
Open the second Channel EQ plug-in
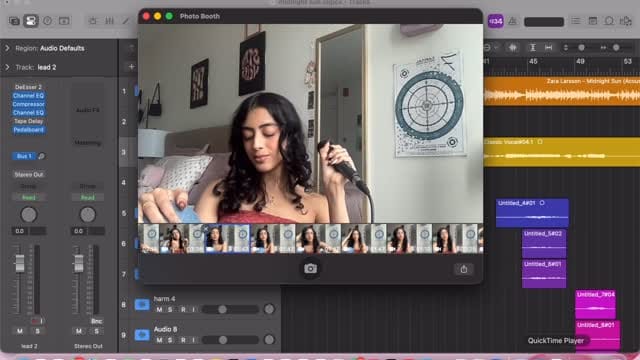coord(28,113)
